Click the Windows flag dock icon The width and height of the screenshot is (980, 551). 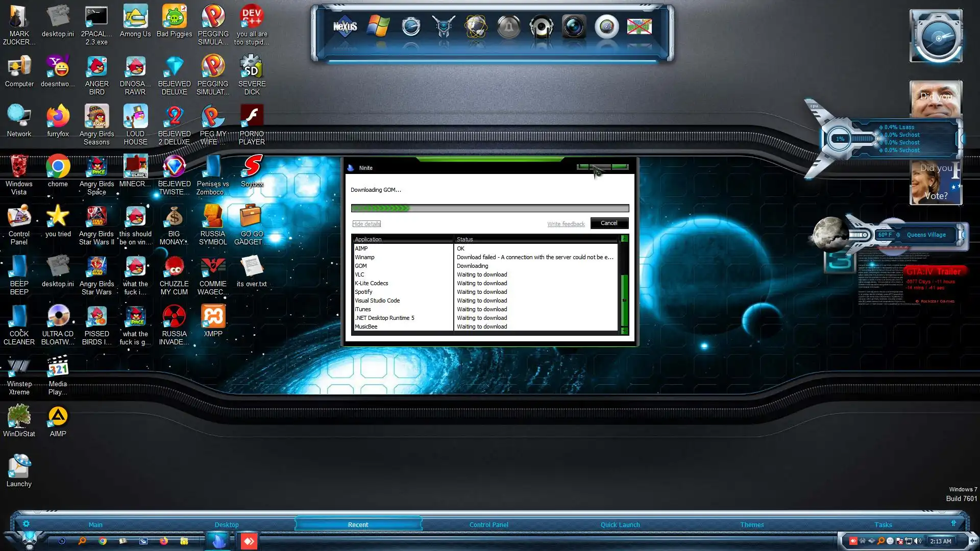(x=378, y=27)
